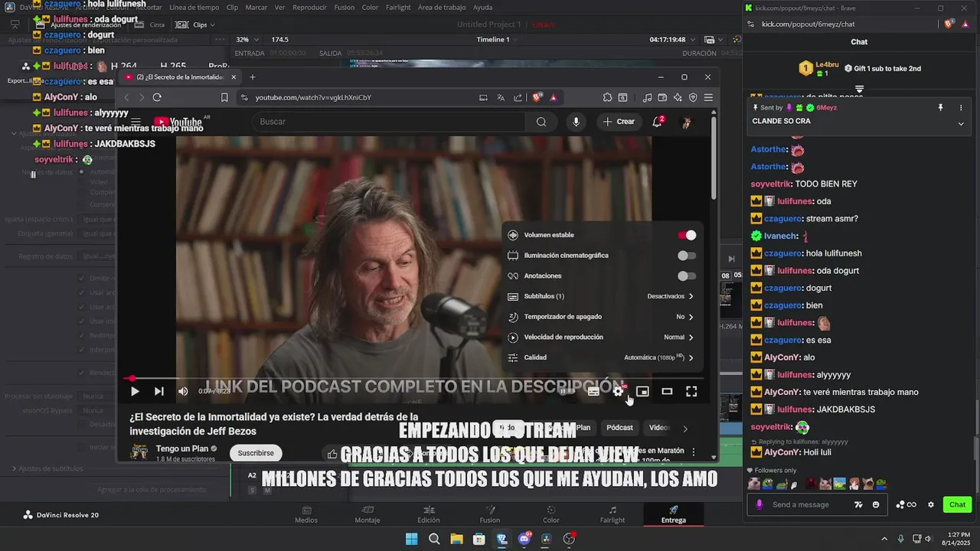980x551 pixels.
Task: Open the Kick emote picker smiley
Action: [x=876, y=504]
